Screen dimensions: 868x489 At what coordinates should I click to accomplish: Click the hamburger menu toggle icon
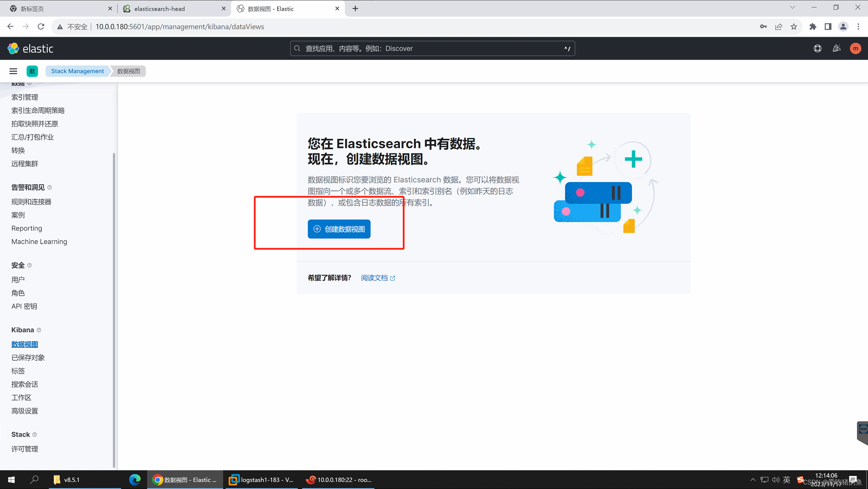click(13, 70)
